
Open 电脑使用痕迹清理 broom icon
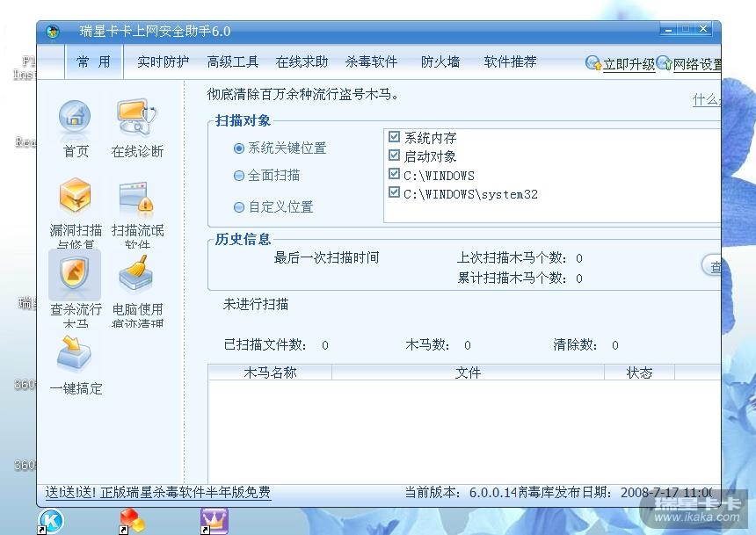pyautogui.click(x=136, y=275)
